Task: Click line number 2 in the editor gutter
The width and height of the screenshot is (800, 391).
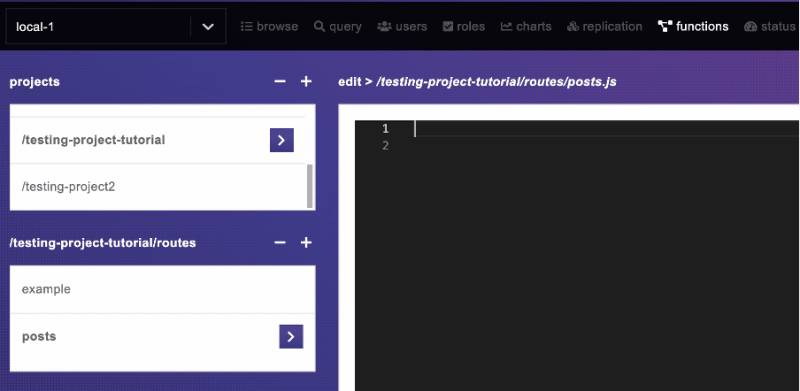Action: pos(386,146)
